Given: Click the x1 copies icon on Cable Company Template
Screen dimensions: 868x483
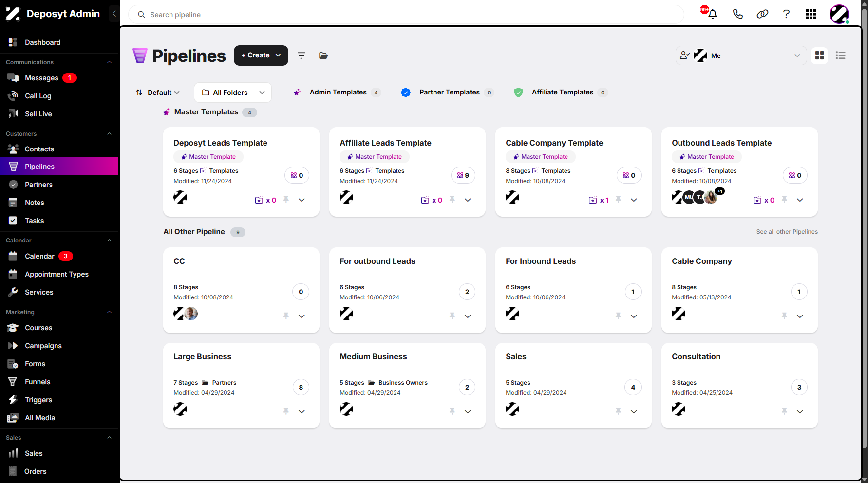Looking at the screenshot, I should pyautogui.click(x=599, y=200).
